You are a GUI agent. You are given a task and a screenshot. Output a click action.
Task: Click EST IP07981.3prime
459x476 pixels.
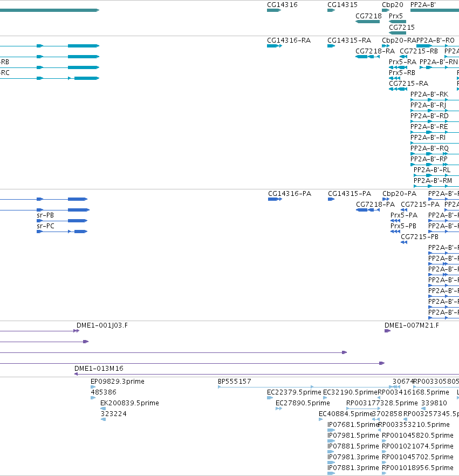331,463
